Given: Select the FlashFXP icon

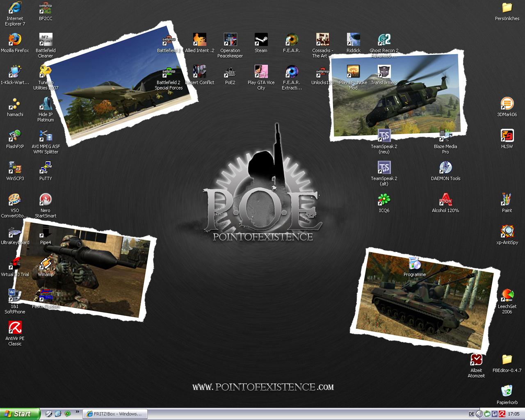Looking at the screenshot, I should (15, 136).
